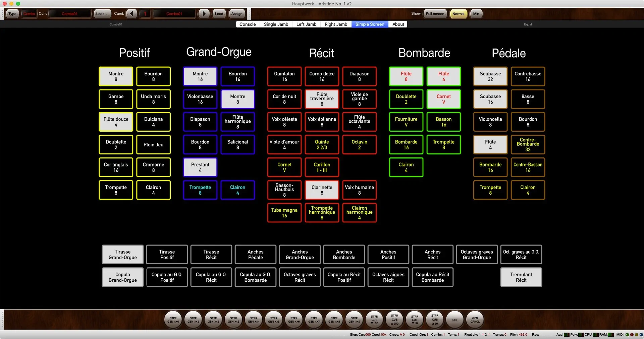The height and width of the screenshot is (339, 644).
Task: Switch to the Console tab
Action: pyautogui.click(x=248, y=24)
